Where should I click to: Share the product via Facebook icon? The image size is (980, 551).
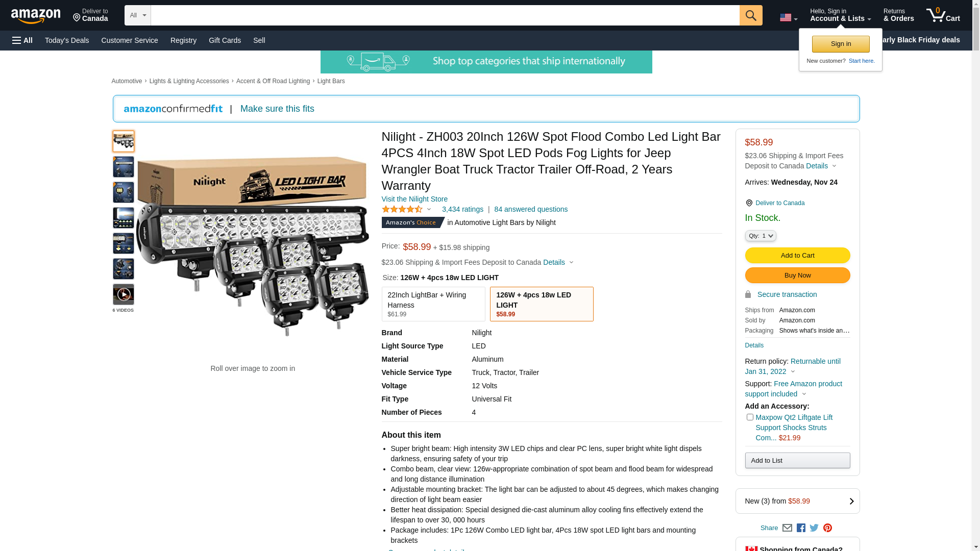click(x=801, y=528)
